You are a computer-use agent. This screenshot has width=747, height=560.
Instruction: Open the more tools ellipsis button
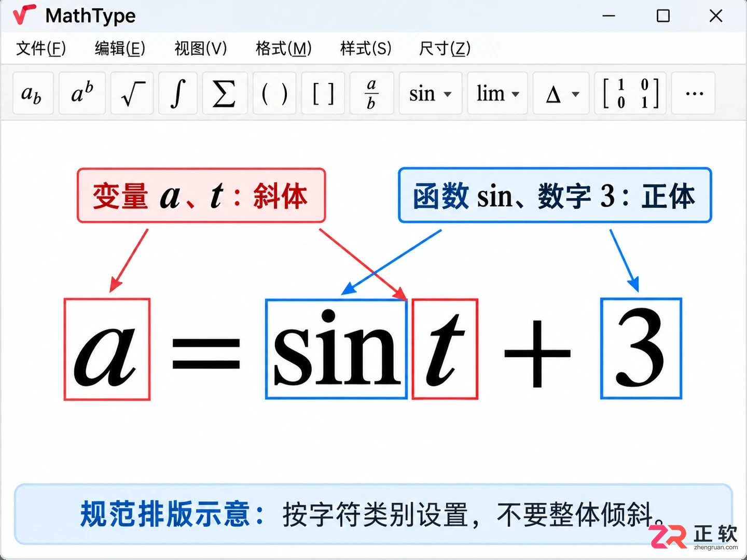(x=694, y=93)
